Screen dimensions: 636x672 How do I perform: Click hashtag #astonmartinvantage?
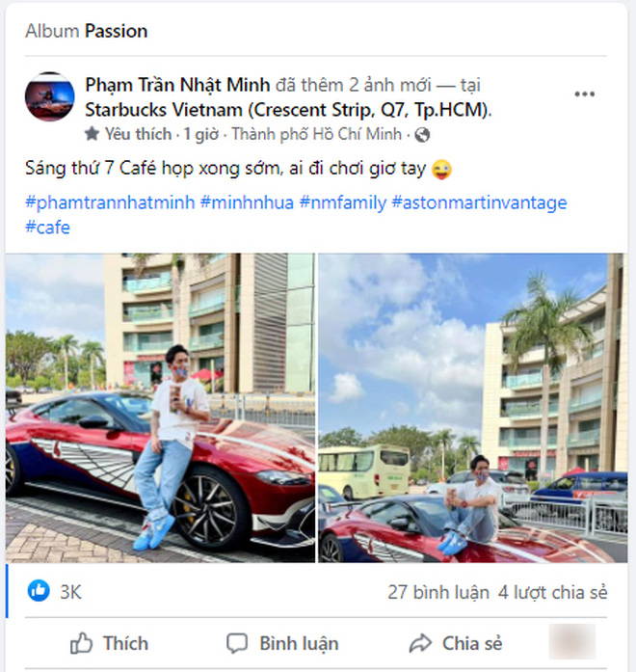pos(479,202)
